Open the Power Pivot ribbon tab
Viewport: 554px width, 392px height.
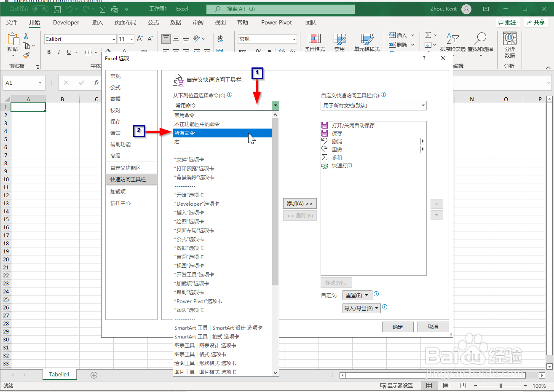point(276,22)
